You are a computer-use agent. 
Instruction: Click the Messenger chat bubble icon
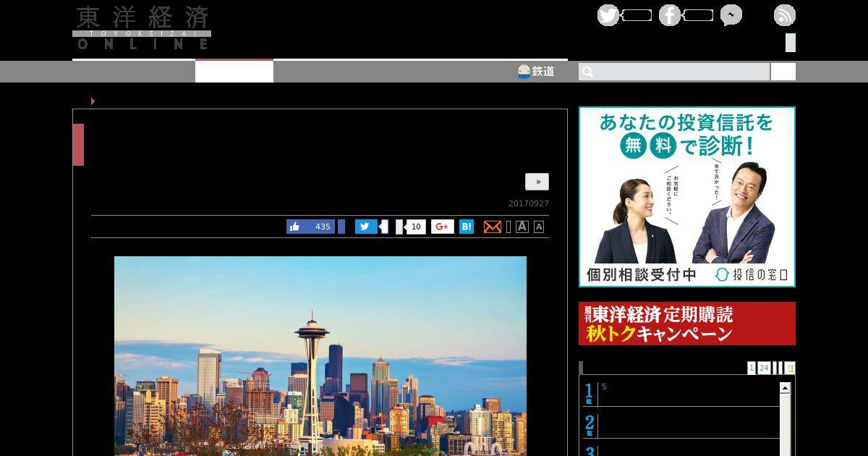pos(731,15)
